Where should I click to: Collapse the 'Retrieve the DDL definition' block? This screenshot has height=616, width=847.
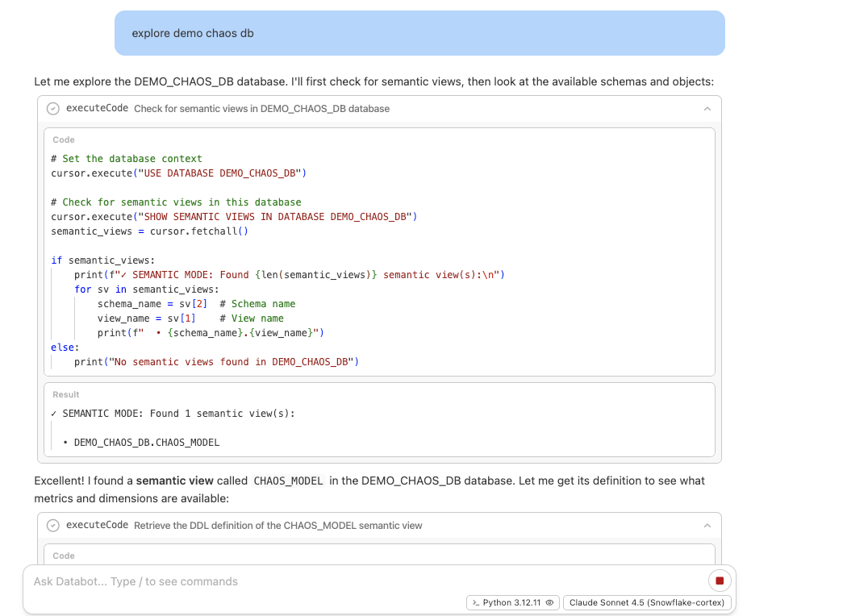pyautogui.click(x=707, y=525)
